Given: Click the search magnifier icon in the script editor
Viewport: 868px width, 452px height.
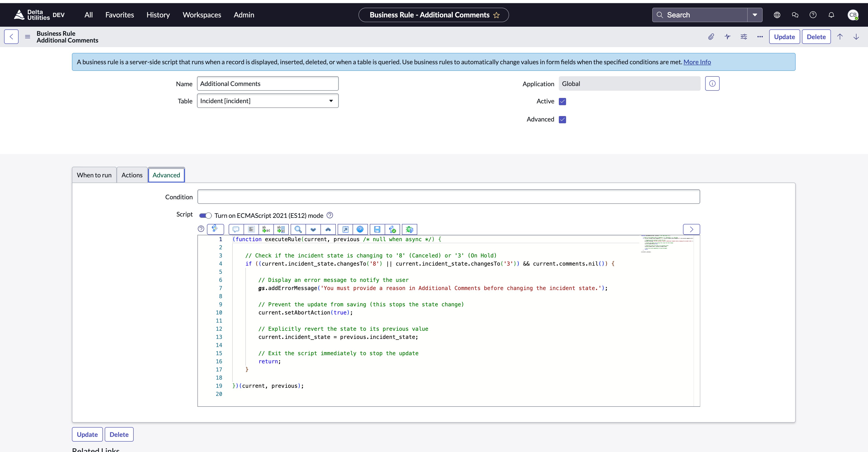Looking at the screenshot, I should coord(298,229).
